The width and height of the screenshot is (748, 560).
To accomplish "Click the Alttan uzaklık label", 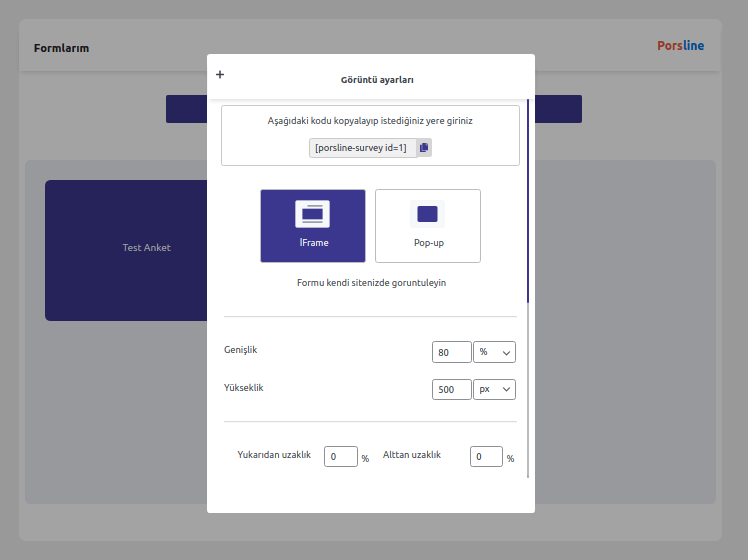I will tap(412, 455).
